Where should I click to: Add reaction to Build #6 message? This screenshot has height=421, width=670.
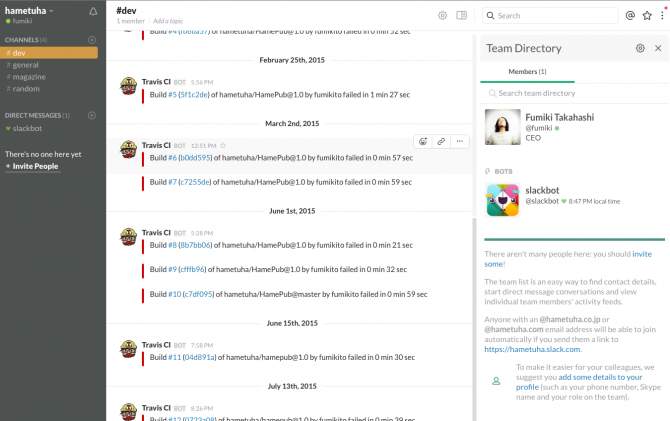(423, 141)
